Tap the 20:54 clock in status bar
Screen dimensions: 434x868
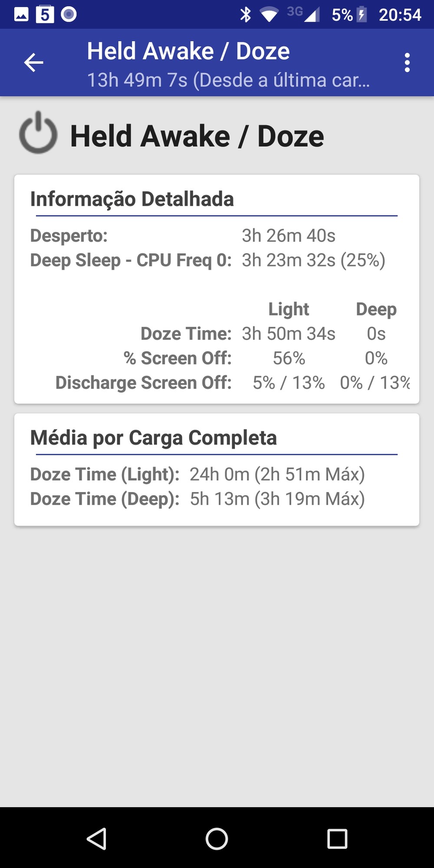pos(400,15)
